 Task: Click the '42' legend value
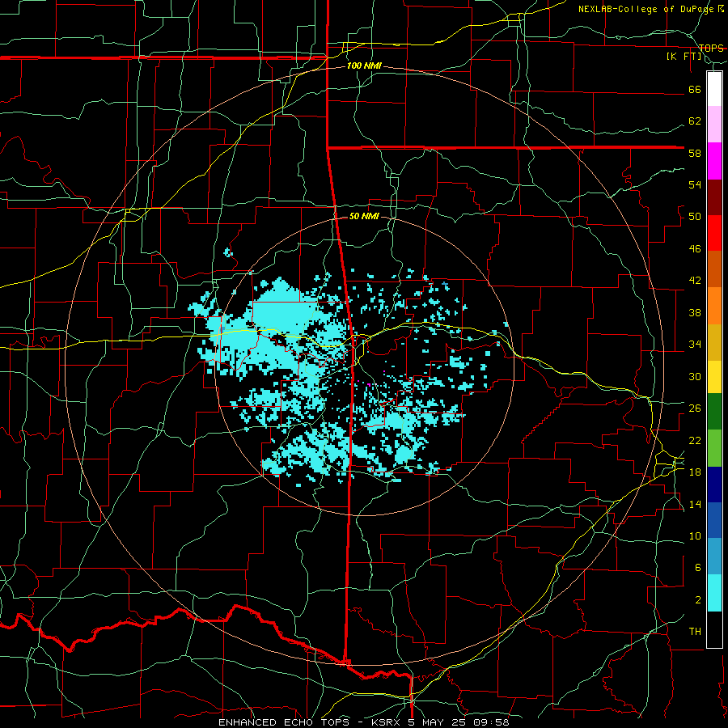(x=695, y=281)
